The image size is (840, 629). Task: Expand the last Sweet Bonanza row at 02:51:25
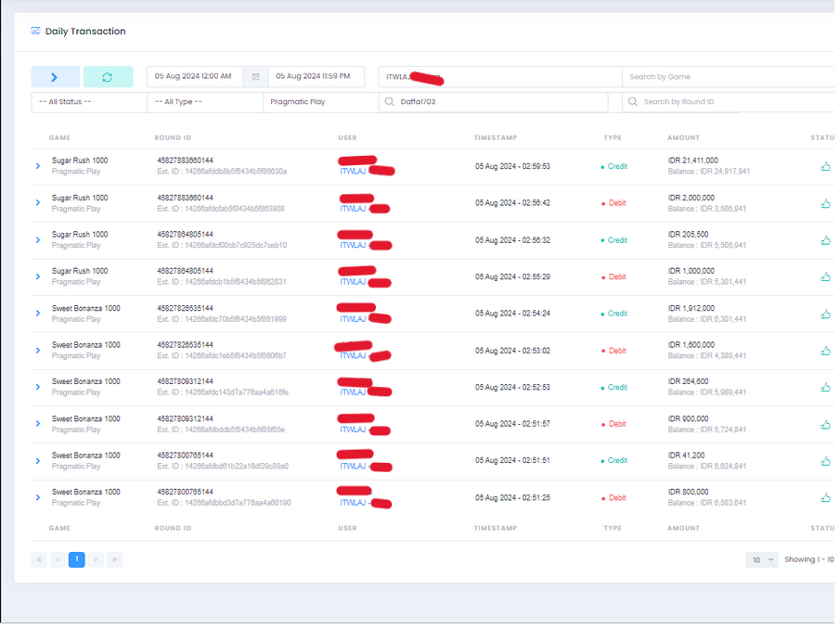click(38, 498)
